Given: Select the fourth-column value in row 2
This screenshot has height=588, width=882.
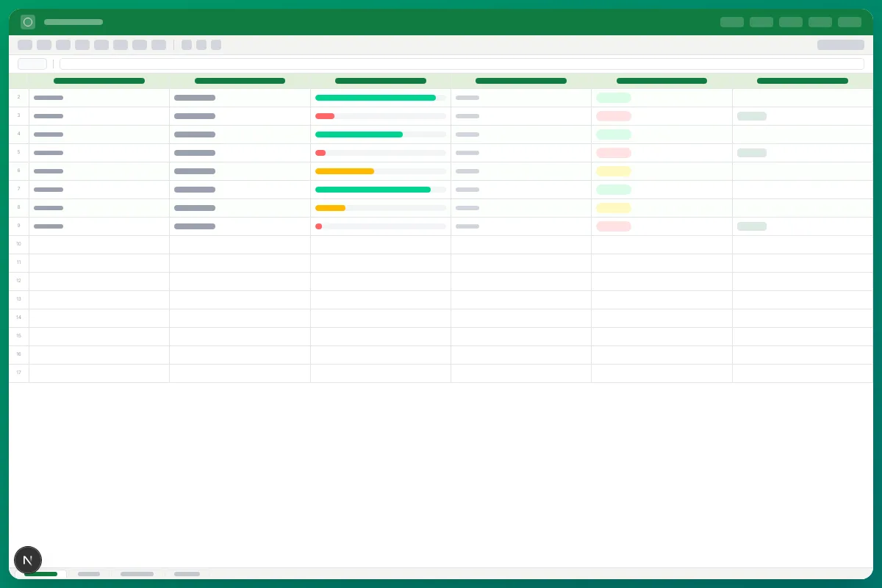Looking at the screenshot, I should [x=467, y=98].
